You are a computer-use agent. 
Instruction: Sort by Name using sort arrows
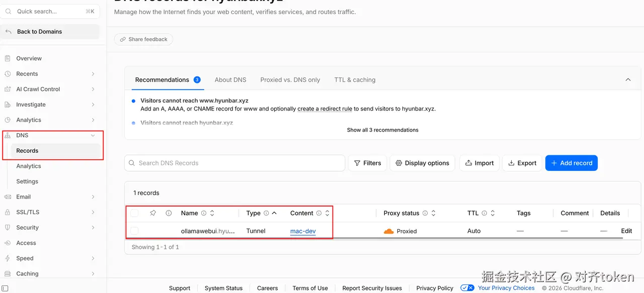(212, 213)
